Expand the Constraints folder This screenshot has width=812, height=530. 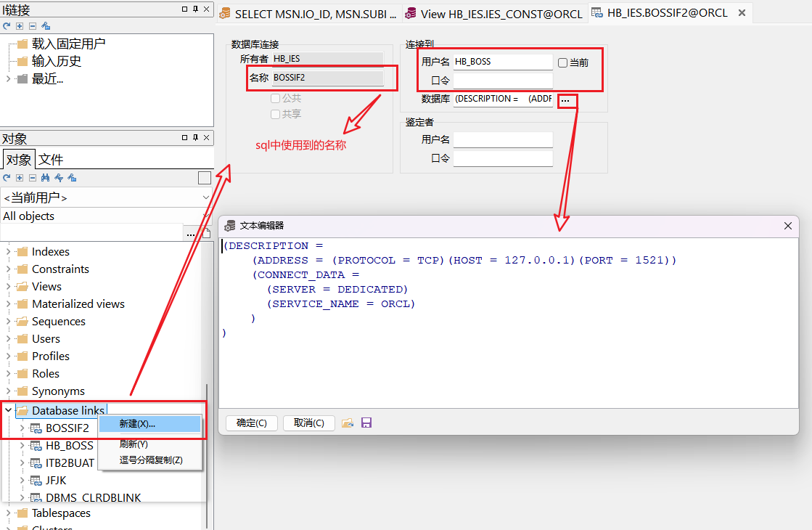tap(8, 269)
